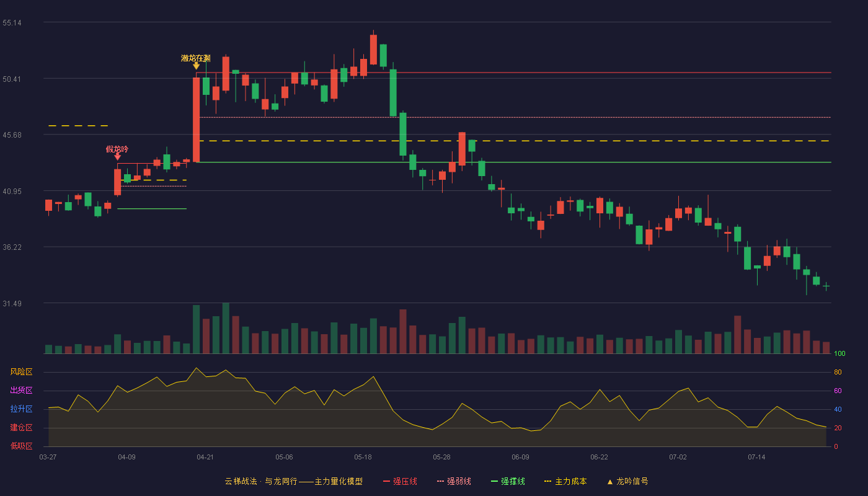Click the blue 40 indicator scale value
868x496 pixels.
coord(838,409)
